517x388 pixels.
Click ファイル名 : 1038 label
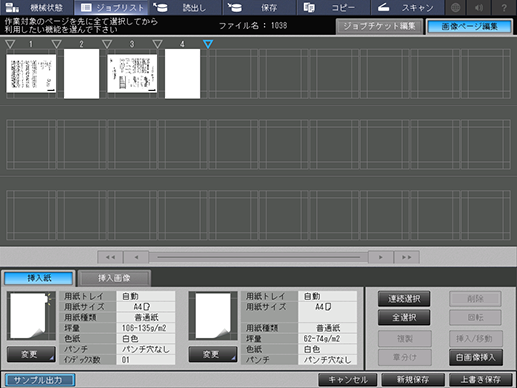pyautogui.click(x=253, y=25)
